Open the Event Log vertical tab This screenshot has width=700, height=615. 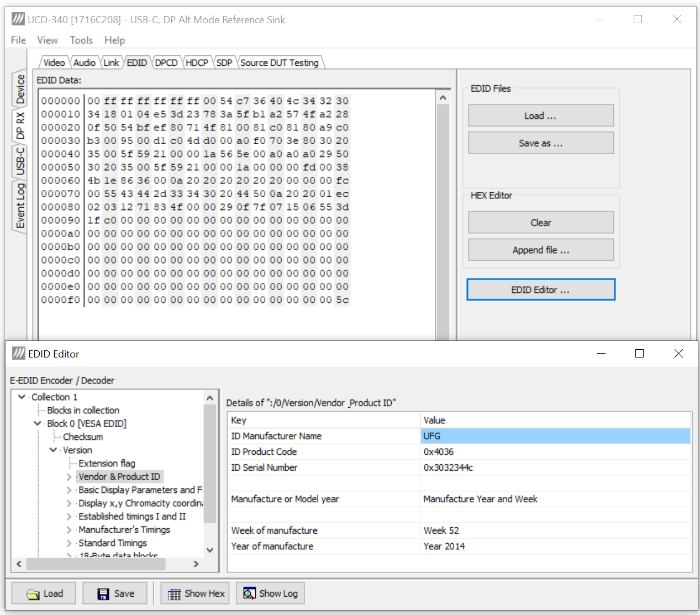coord(20,206)
